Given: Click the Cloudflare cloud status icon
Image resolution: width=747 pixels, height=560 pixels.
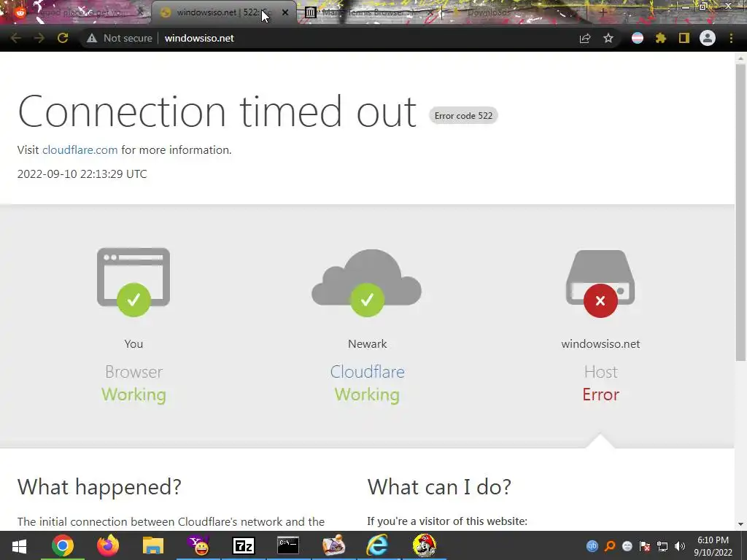Looking at the screenshot, I should 366,282.
